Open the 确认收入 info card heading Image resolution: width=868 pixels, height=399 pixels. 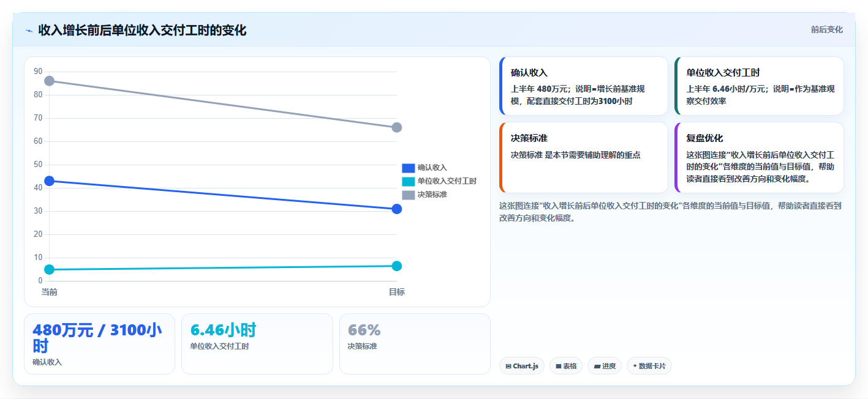pyautogui.click(x=529, y=72)
